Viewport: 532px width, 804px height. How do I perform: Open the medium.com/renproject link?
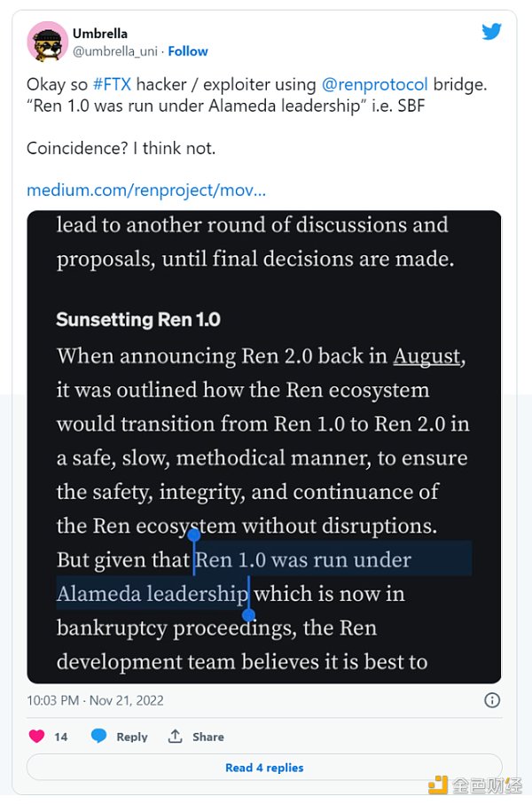pos(146,191)
